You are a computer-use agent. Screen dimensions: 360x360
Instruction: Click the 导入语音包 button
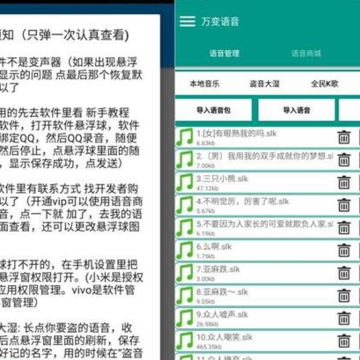point(214,110)
